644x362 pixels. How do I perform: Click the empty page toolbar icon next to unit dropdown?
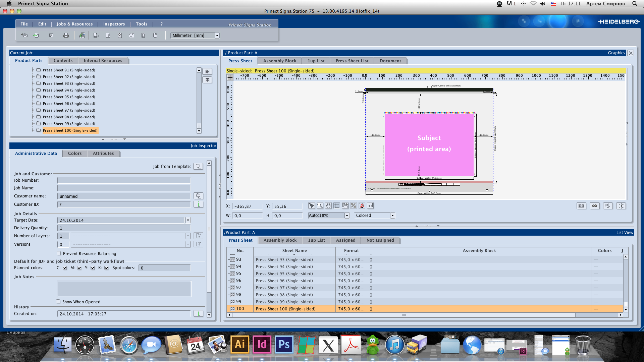pos(155,35)
